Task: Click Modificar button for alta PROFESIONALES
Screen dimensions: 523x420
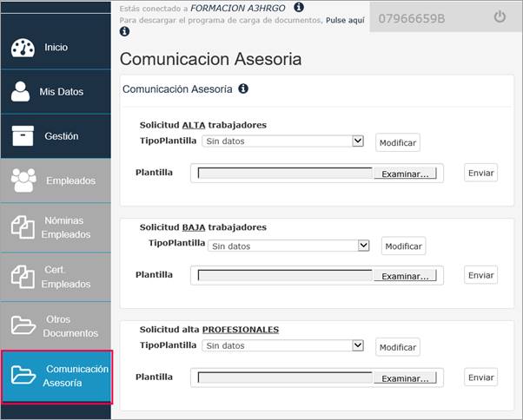Action: coord(398,347)
